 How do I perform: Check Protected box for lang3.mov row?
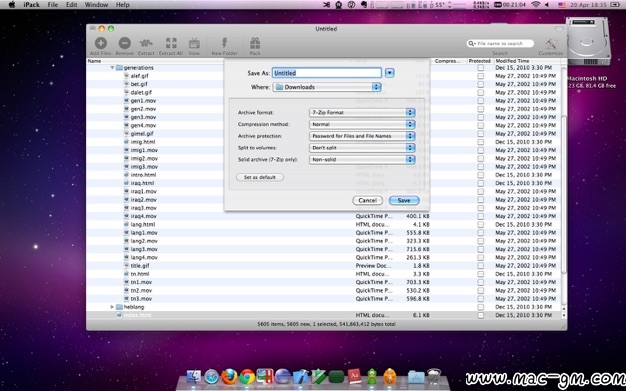click(480, 249)
